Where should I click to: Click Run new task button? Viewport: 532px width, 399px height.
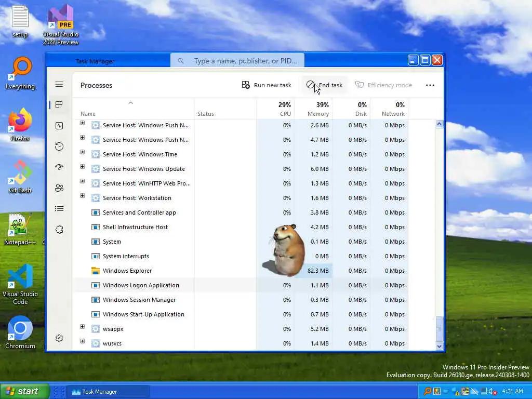tap(267, 85)
